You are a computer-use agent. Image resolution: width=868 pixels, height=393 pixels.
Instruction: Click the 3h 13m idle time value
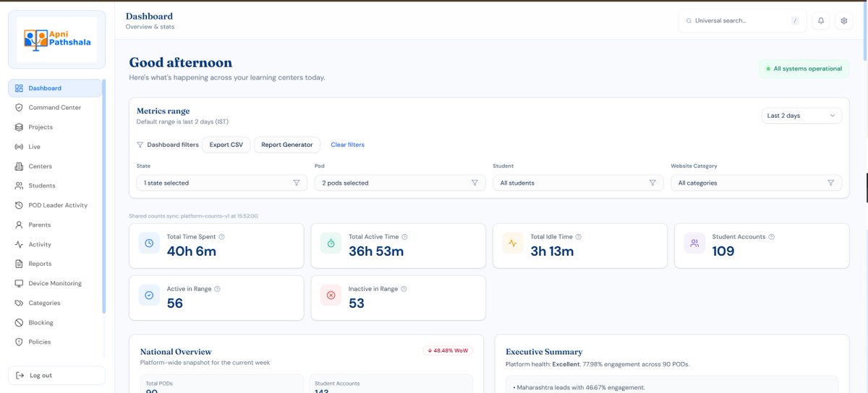tap(552, 251)
